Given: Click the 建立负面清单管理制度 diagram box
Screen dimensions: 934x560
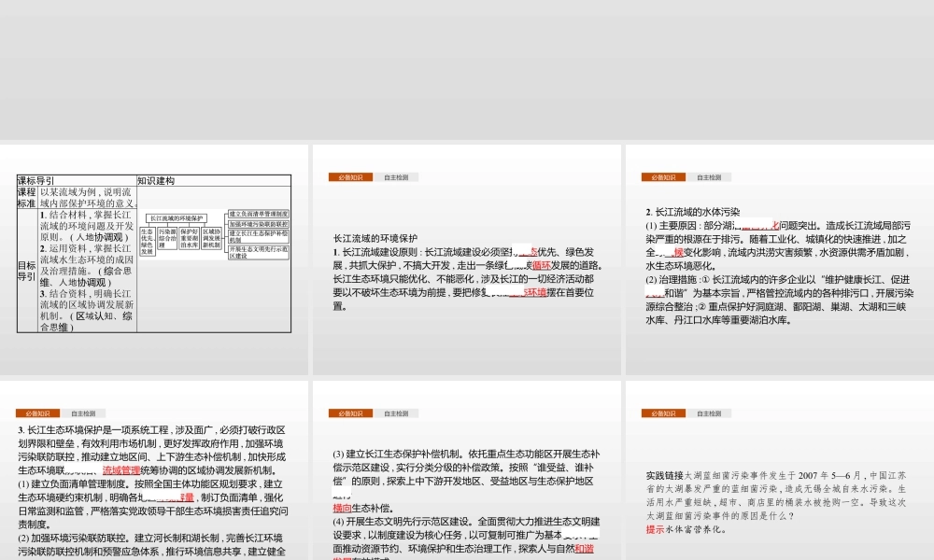Looking at the screenshot, I should click(x=259, y=214).
